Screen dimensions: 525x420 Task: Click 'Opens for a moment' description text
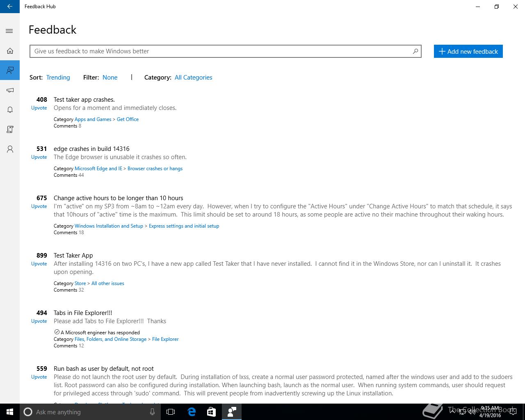115,108
